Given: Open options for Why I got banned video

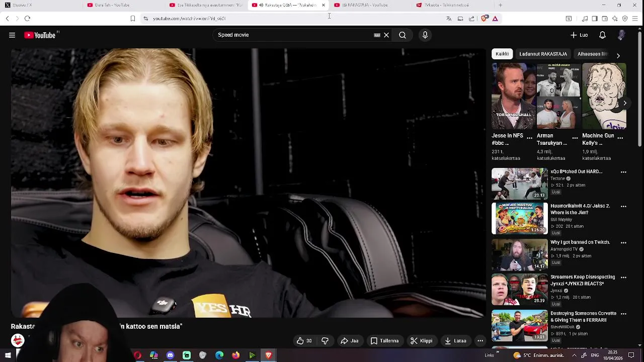Looking at the screenshot, I should [623, 242].
